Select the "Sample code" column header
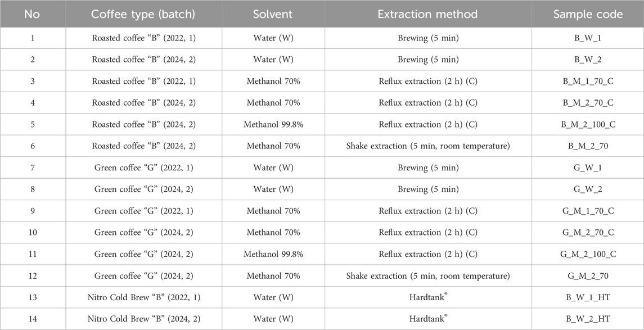Viewport: 644px width, 330px height. [x=588, y=14]
